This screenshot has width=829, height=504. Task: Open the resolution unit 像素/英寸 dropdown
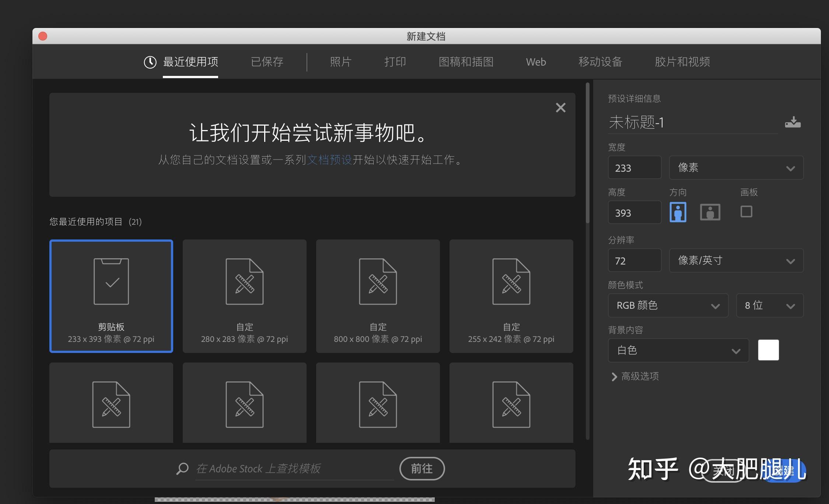coord(736,260)
